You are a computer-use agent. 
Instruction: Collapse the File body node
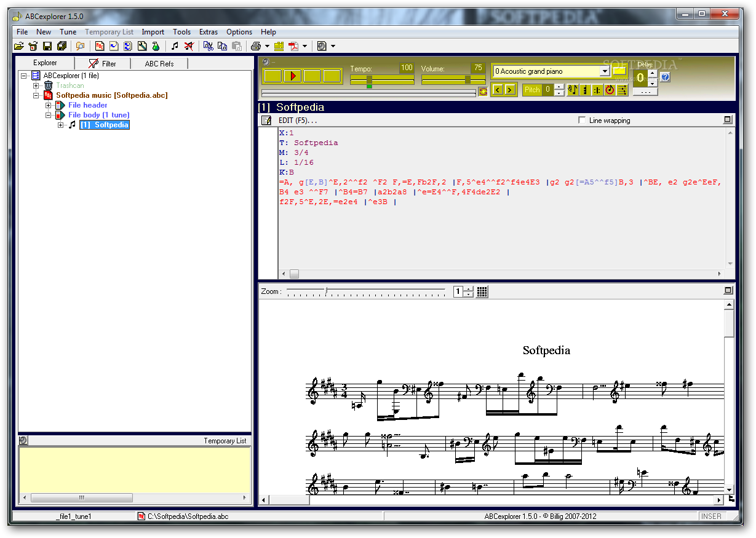[x=48, y=115]
